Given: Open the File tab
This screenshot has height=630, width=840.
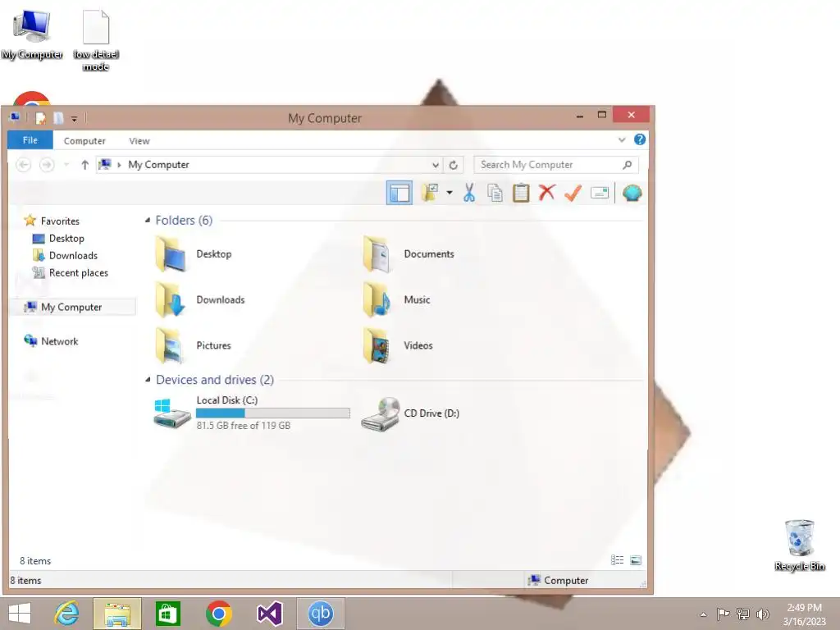Looking at the screenshot, I should 30,140.
